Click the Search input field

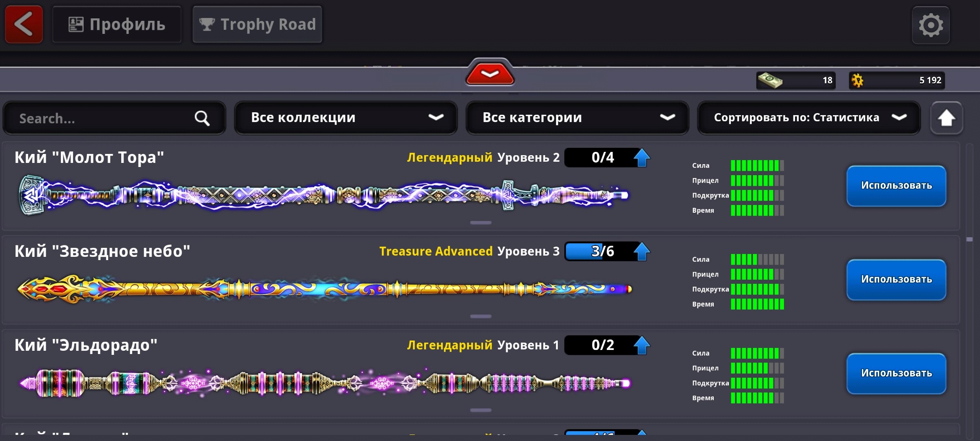(x=102, y=118)
